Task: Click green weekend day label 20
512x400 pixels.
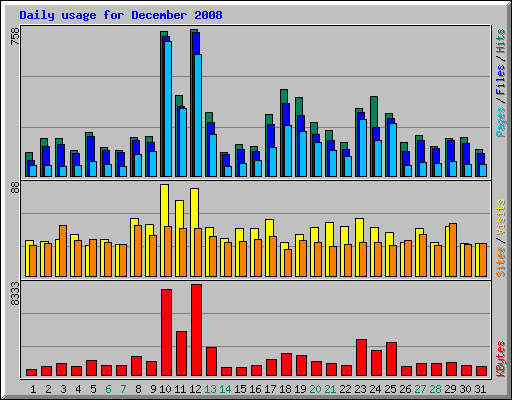Action: click(315, 389)
